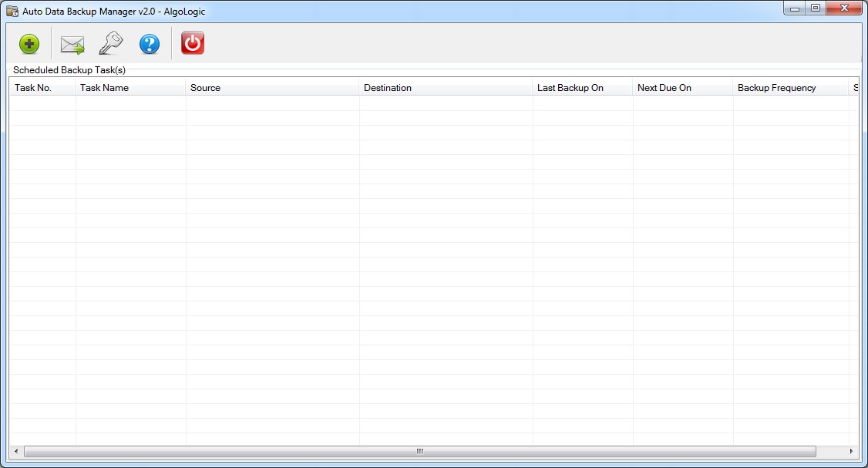Click the partially hidden rightmost column header

point(856,87)
